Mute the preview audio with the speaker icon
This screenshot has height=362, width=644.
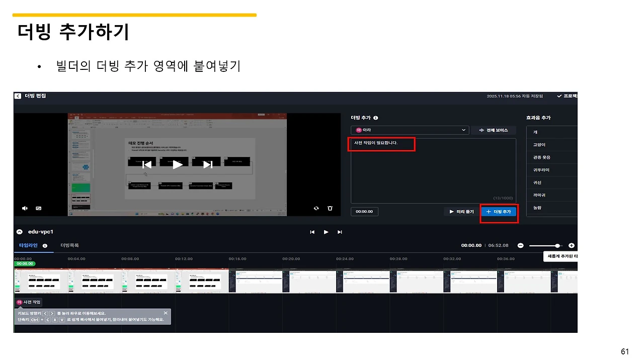pyautogui.click(x=25, y=208)
